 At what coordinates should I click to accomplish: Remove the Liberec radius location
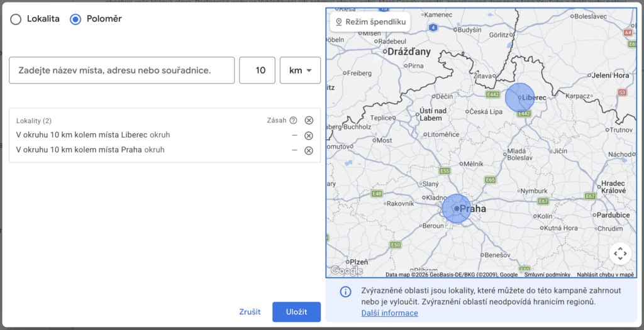point(309,135)
